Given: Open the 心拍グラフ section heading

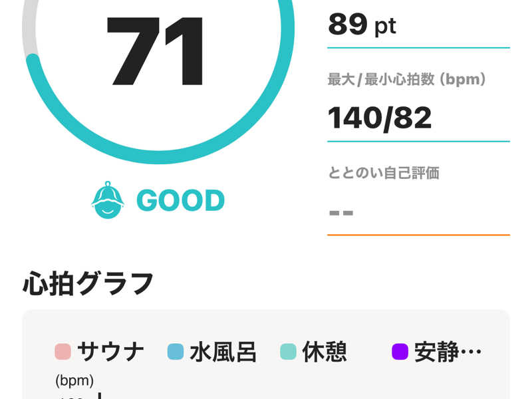Looking at the screenshot, I should point(88,283).
